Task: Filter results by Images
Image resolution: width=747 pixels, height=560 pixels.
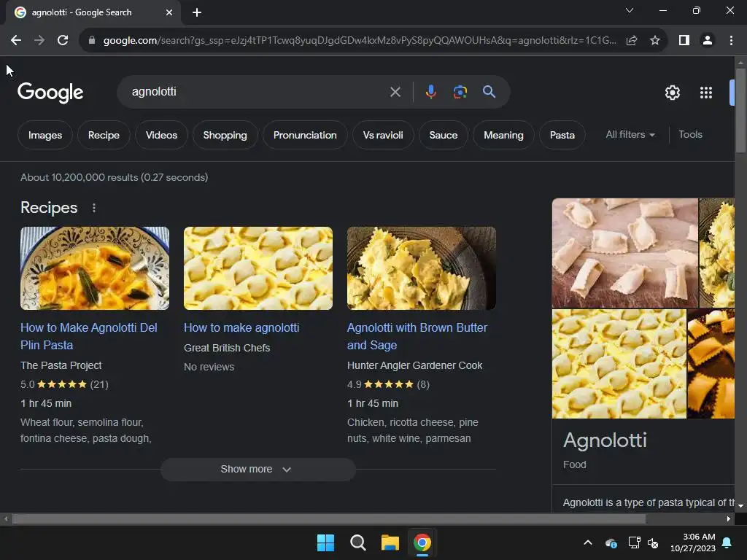Action: tap(44, 135)
